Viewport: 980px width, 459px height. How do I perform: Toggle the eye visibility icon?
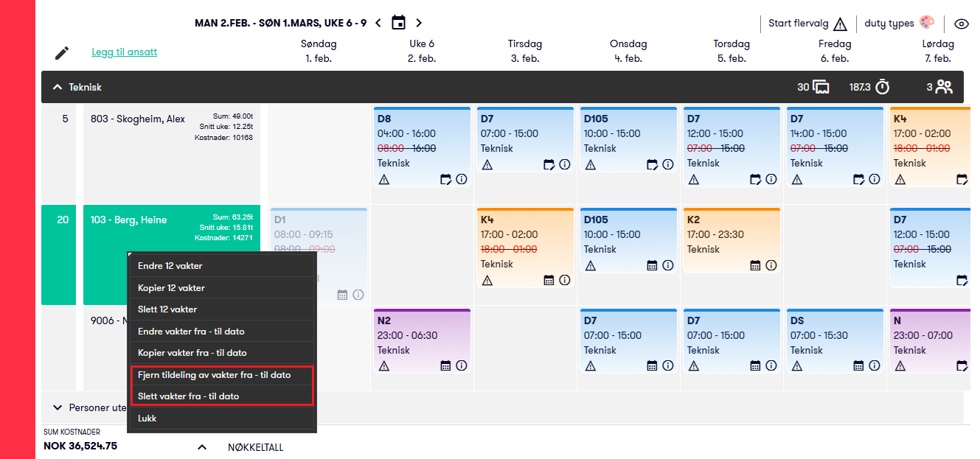pyautogui.click(x=962, y=24)
